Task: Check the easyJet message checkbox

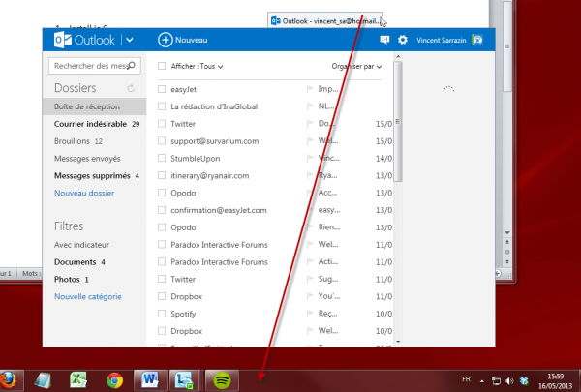Action: coord(162,89)
